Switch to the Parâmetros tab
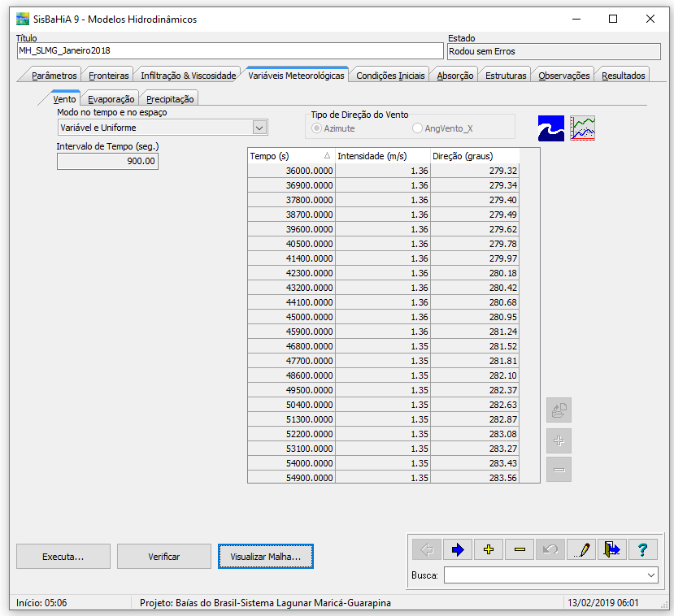The height and width of the screenshot is (616, 674). tap(54, 76)
